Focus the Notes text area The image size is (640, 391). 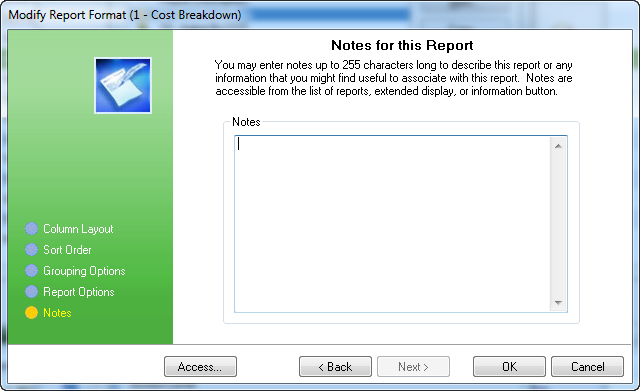393,224
